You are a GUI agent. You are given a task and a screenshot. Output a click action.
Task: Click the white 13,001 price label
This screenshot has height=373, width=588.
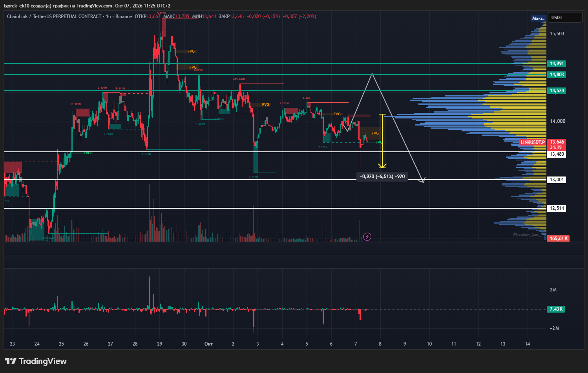557,180
